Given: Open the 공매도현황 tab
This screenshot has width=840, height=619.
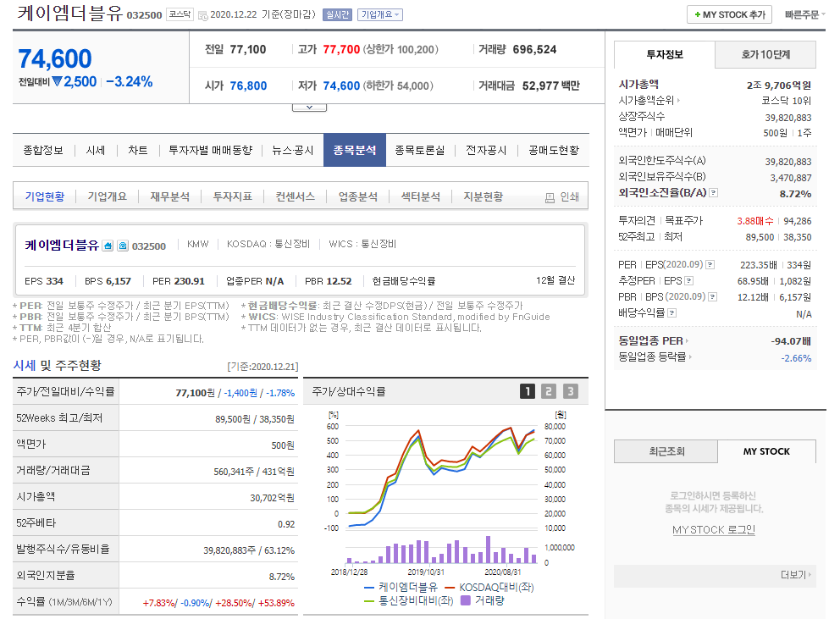Looking at the screenshot, I should [x=554, y=150].
